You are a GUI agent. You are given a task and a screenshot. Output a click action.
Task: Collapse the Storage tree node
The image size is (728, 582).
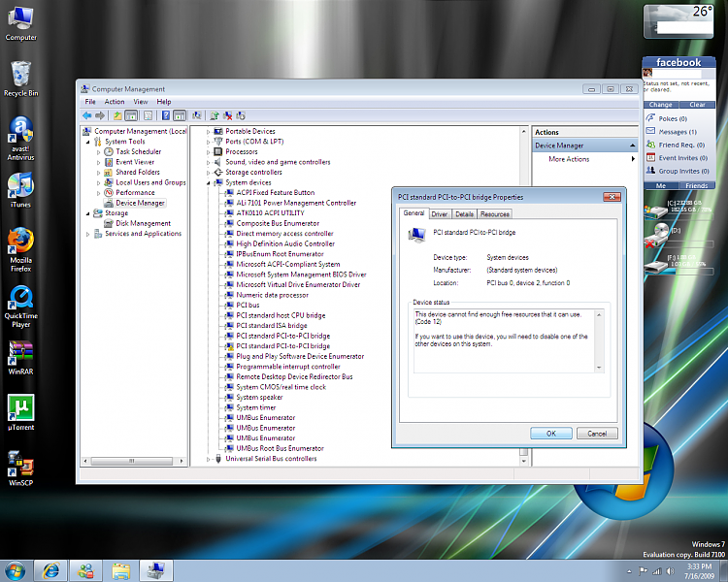87,213
